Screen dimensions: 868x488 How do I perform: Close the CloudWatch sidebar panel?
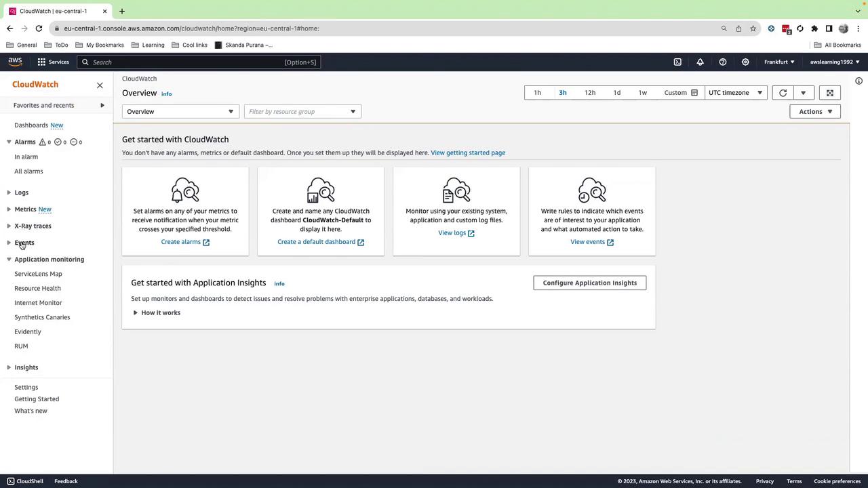tap(100, 85)
